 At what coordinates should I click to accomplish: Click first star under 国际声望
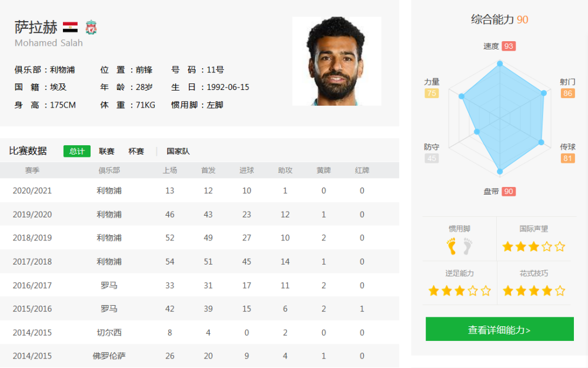point(508,246)
